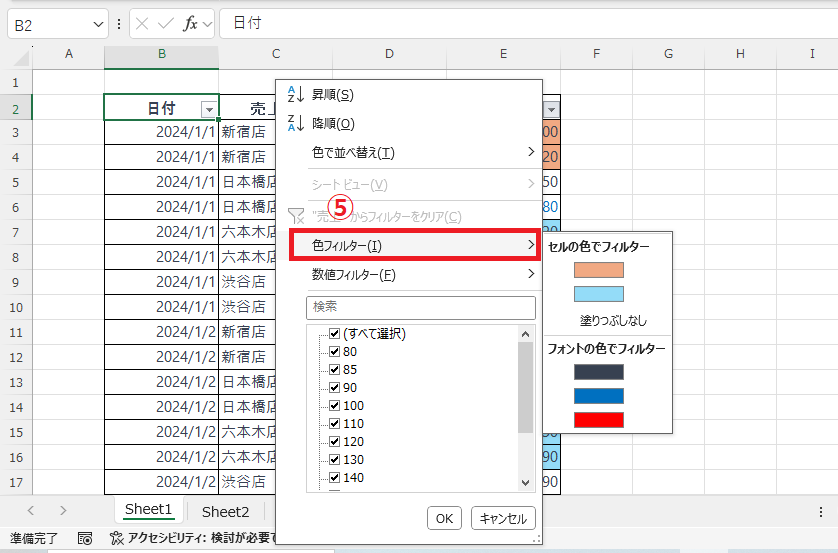Expand the 数値フィルター submenu arrow

pyautogui.click(x=531, y=274)
